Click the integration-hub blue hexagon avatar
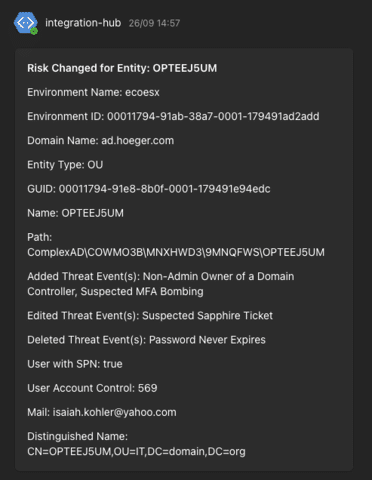Screen dimensions: 372x480 [26, 23]
